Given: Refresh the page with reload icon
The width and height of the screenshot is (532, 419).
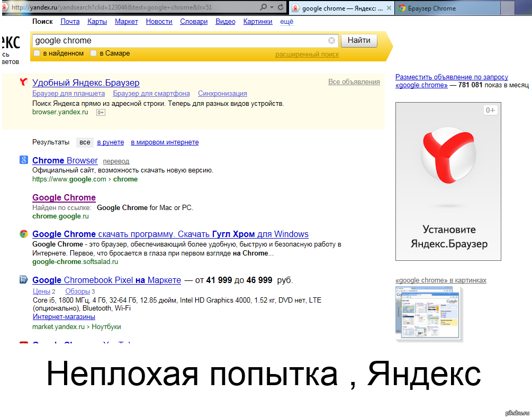Looking at the screenshot, I should (x=281, y=7).
